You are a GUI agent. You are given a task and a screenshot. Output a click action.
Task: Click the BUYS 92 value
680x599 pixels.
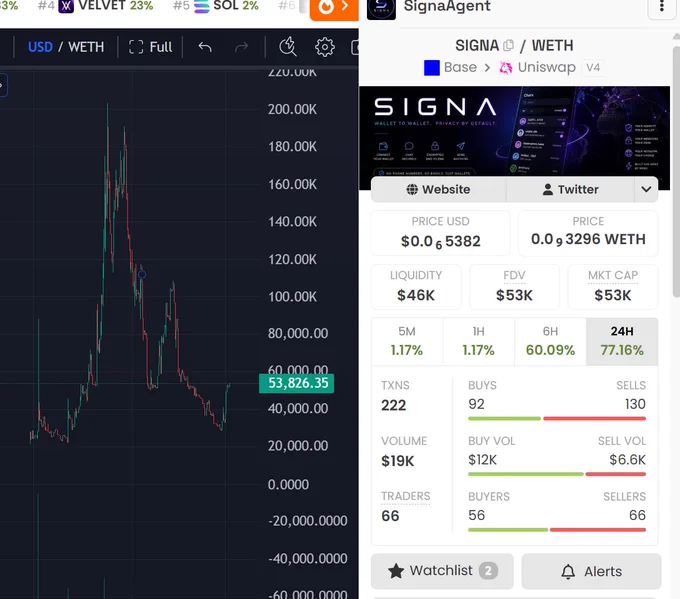[476, 404]
